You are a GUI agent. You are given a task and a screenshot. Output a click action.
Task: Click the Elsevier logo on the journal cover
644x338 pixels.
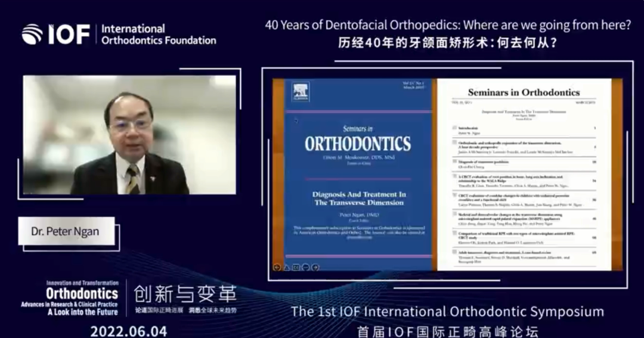point(301,92)
